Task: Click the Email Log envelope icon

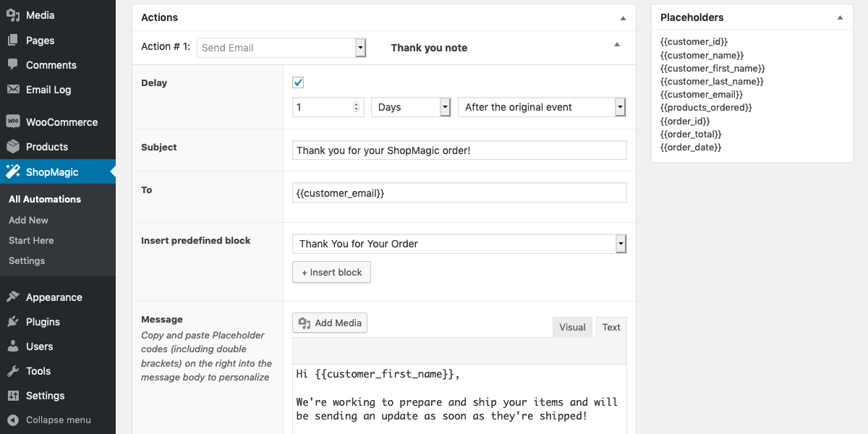Action: pos(13,90)
